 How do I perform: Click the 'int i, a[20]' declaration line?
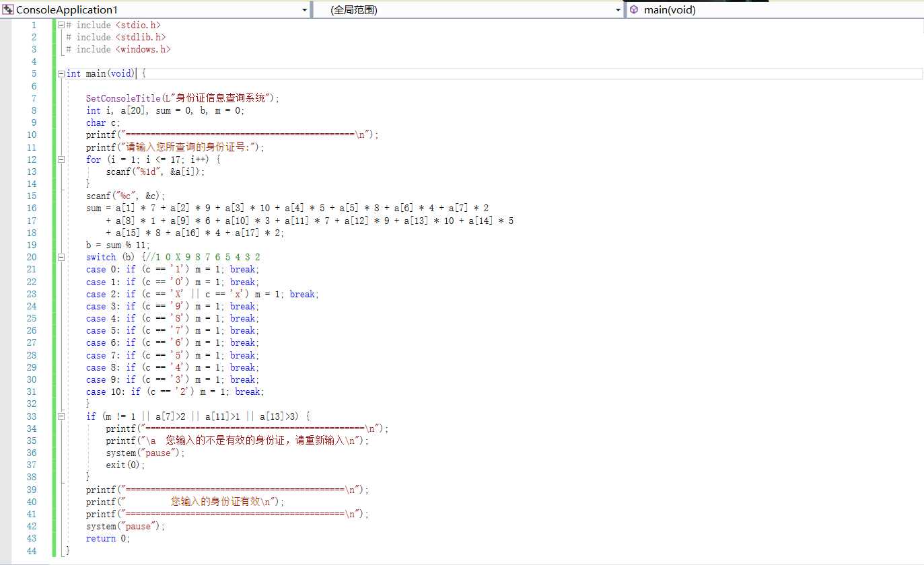(166, 110)
